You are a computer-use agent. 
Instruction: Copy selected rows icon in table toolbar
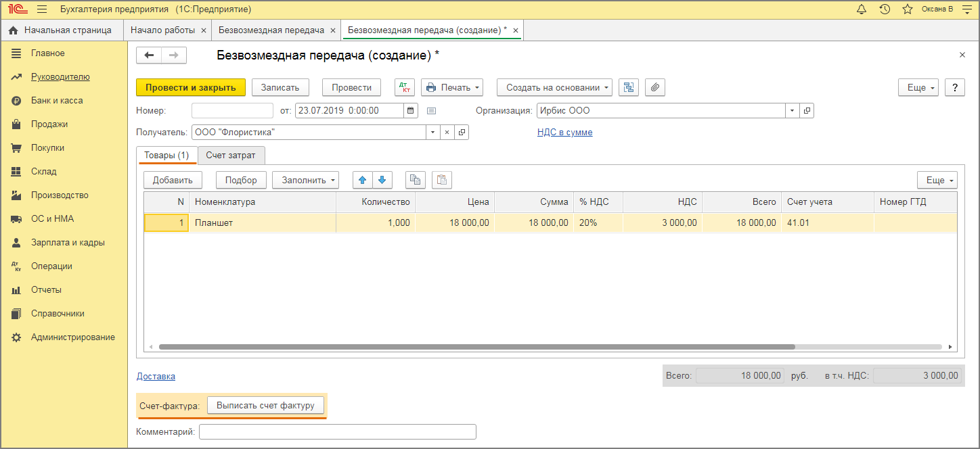(415, 180)
